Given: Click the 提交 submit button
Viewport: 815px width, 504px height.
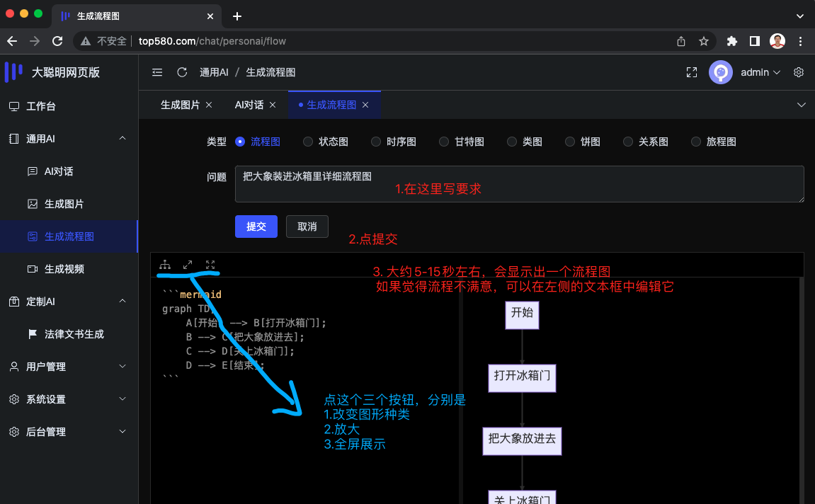Looking at the screenshot, I should (256, 227).
